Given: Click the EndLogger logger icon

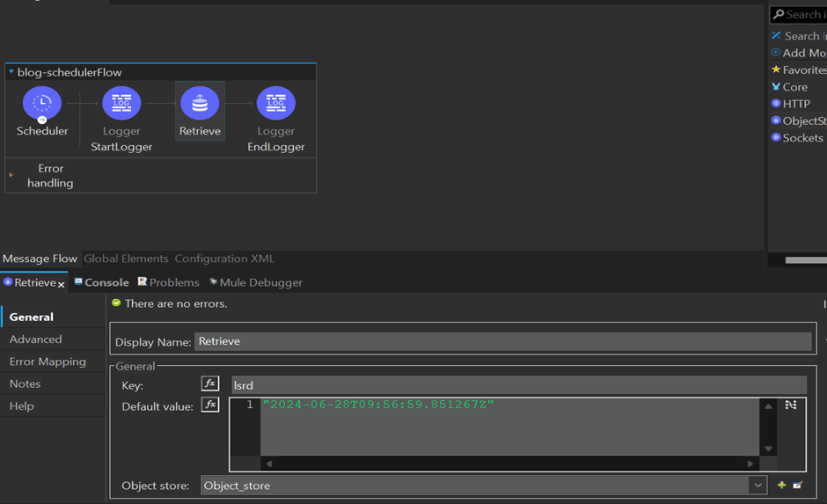Looking at the screenshot, I should 275,104.
